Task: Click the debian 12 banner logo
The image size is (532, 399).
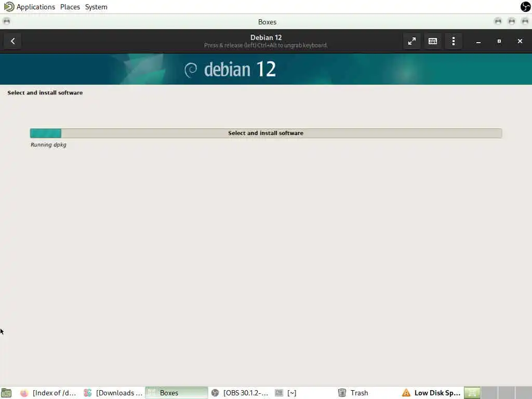Action: [230, 69]
